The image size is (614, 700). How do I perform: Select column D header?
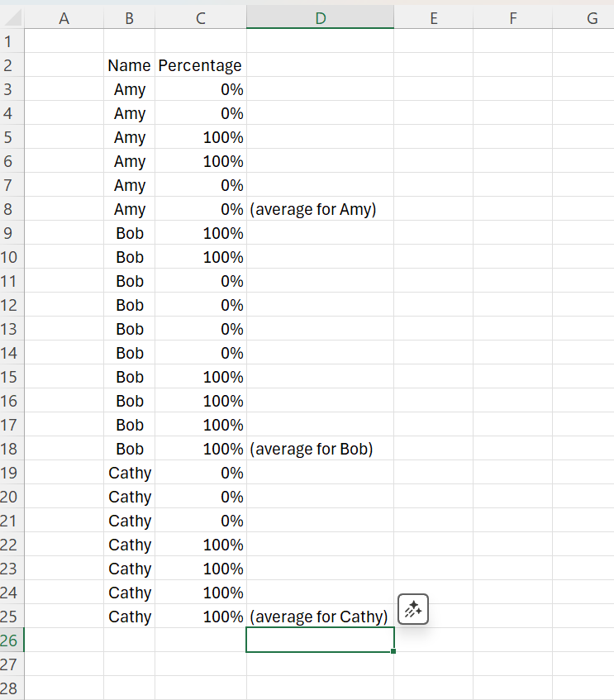320,18
